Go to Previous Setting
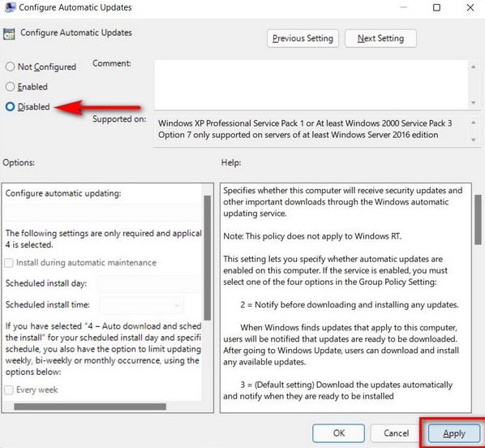 tap(303, 38)
